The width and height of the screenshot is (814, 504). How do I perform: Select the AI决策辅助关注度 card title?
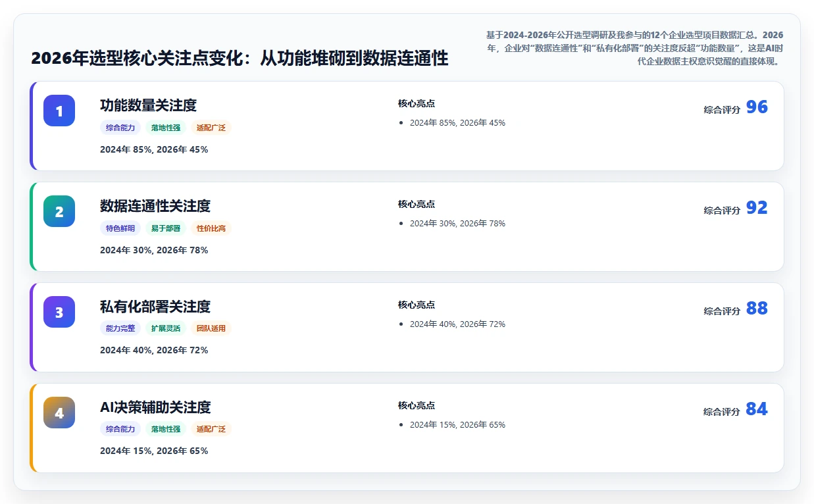(x=155, y=407)
